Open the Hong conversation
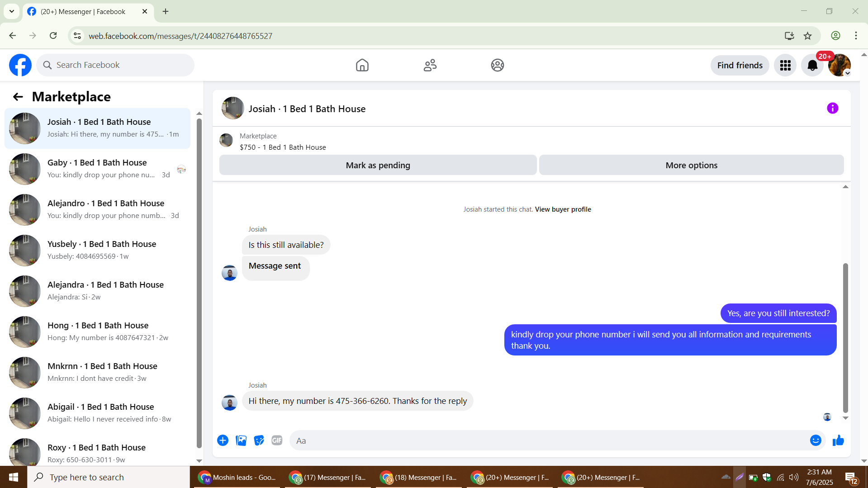The height and width of the screenshot is (488, 868). click(97, 332)
